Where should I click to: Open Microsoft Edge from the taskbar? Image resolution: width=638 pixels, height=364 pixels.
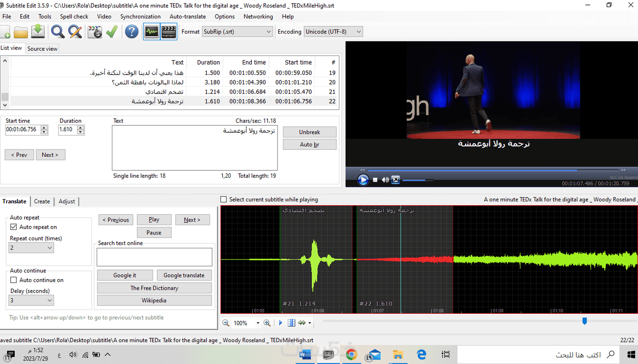pos(421,355)
